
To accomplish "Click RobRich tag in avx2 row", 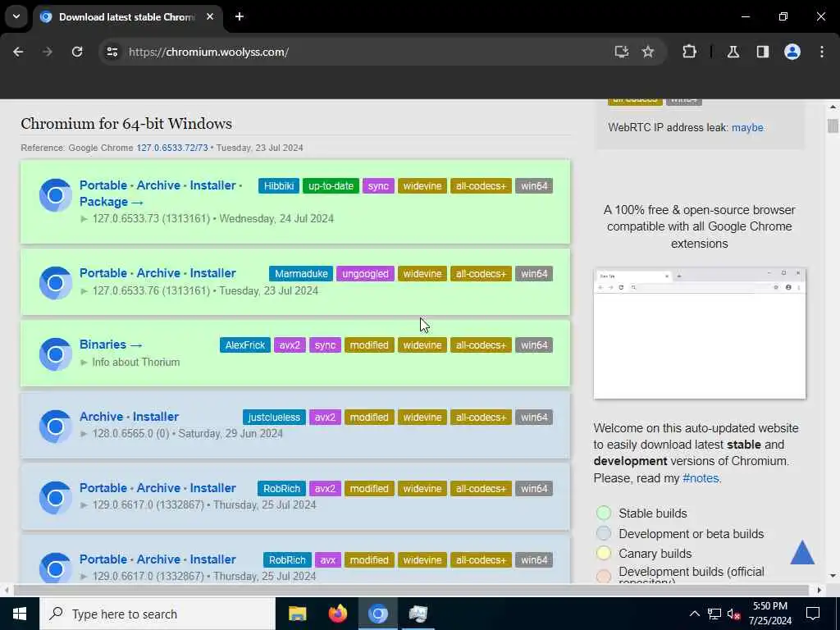I will (x=282, y=489).
